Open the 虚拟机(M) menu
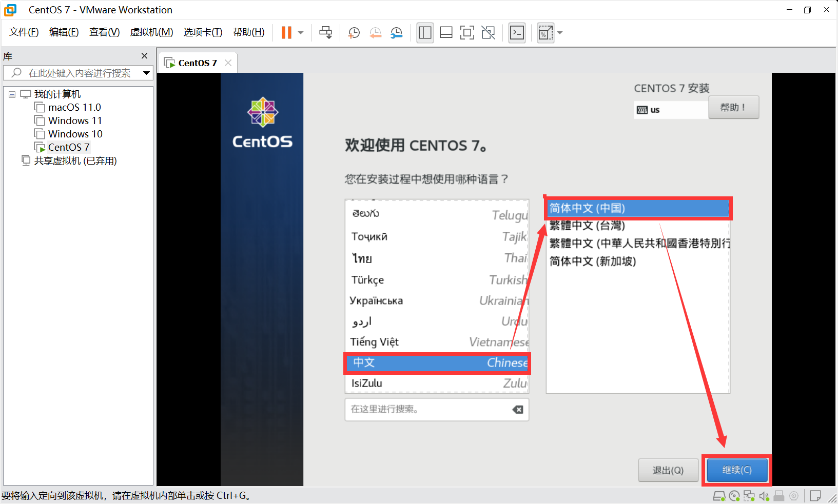838x504 pixels. pyautogui.click(x=151, y=32)
